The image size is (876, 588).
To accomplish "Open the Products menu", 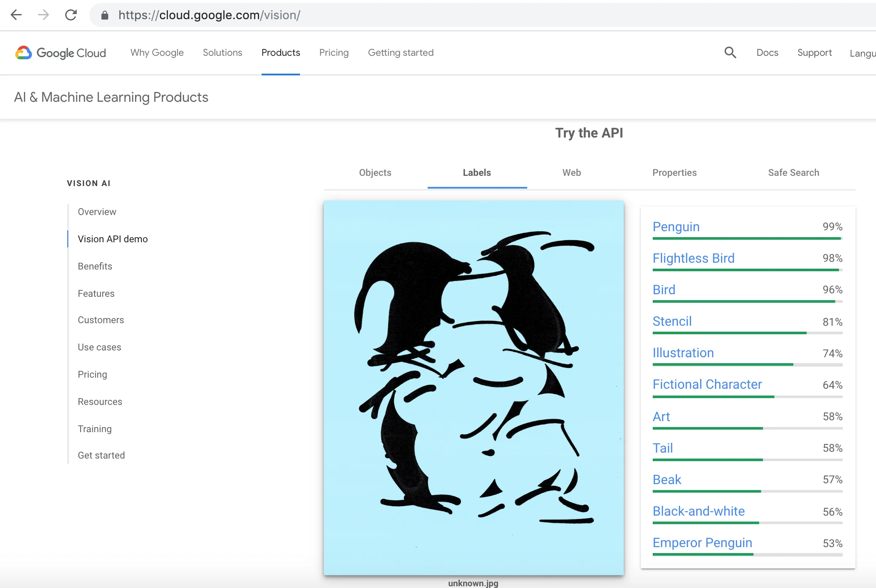I will click(280, 53).
